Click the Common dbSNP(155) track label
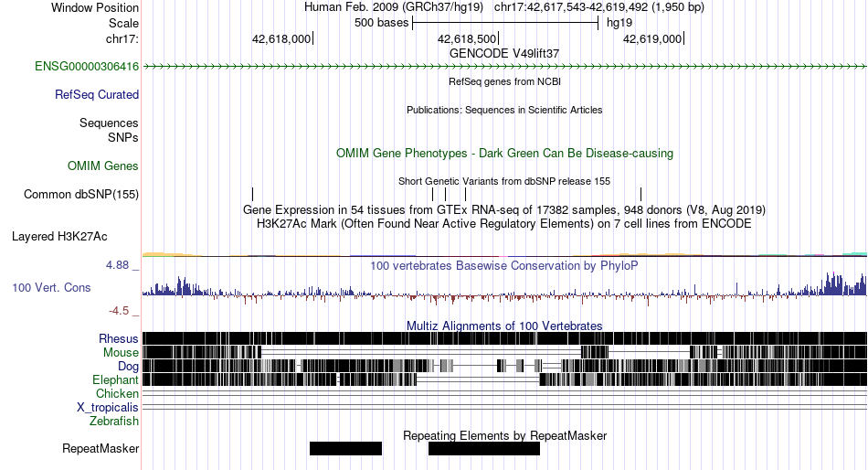The image size is (868, 470). click(81, 195)
